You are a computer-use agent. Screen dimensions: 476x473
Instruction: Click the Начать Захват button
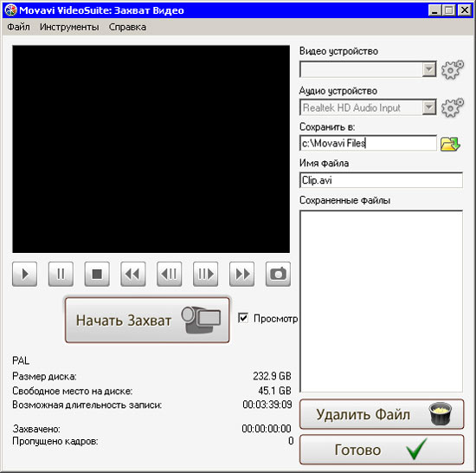click(147, 320)
